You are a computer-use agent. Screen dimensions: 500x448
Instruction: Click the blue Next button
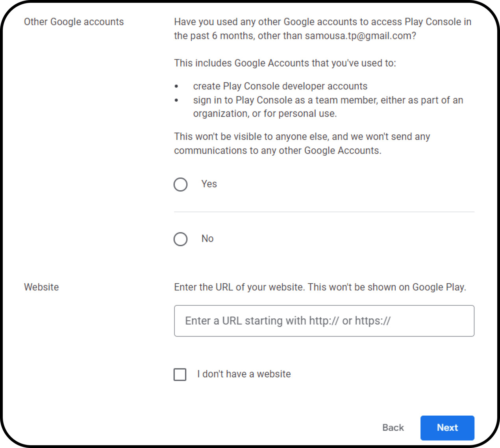[x=447, y=428]
